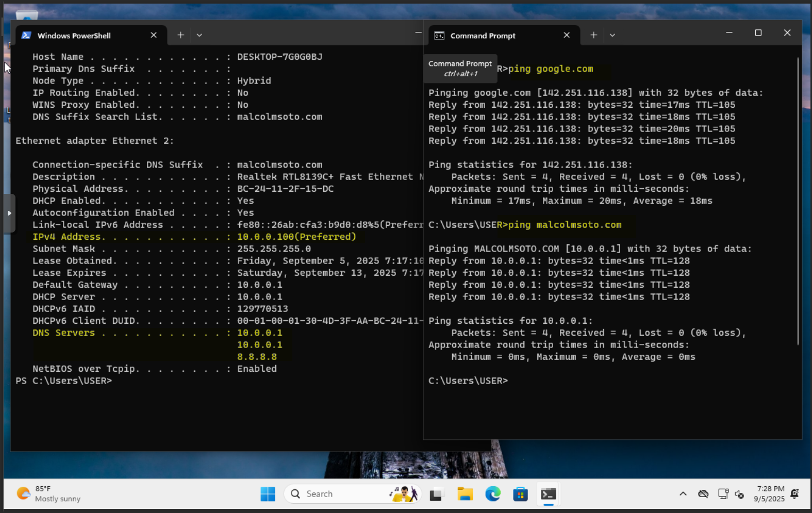Click the Terminal icon in taskbar
Image resolution: width=812 pixels, height=513 pixels.
(548, 494)
